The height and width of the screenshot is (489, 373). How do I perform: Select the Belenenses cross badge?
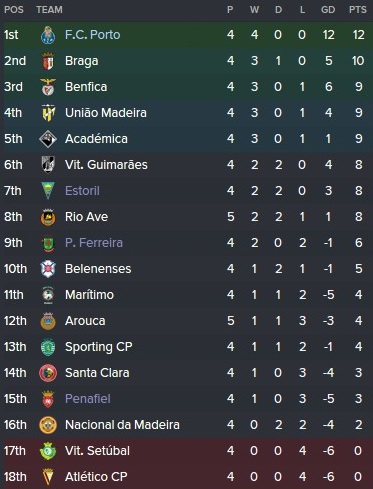point(48,269)
